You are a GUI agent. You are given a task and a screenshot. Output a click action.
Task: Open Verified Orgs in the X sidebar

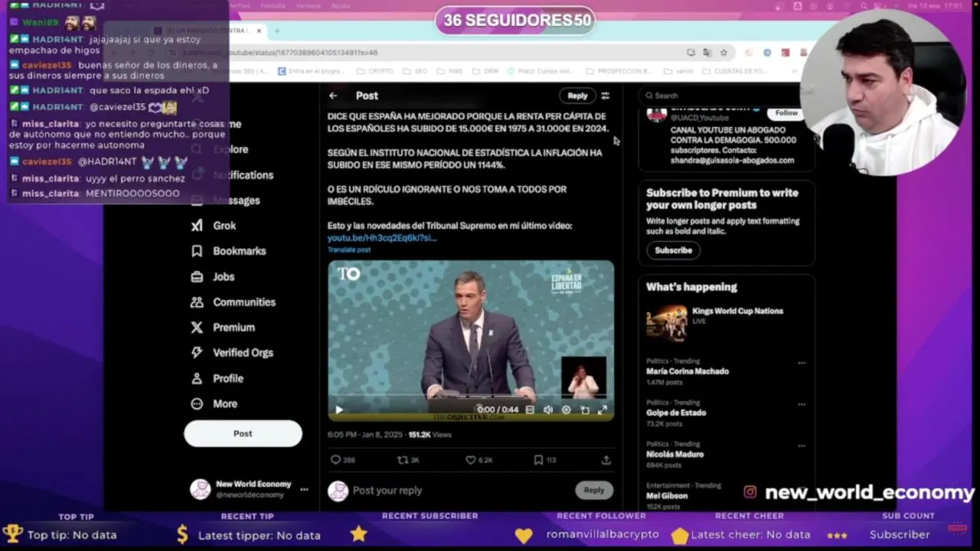tap(232, 353)
